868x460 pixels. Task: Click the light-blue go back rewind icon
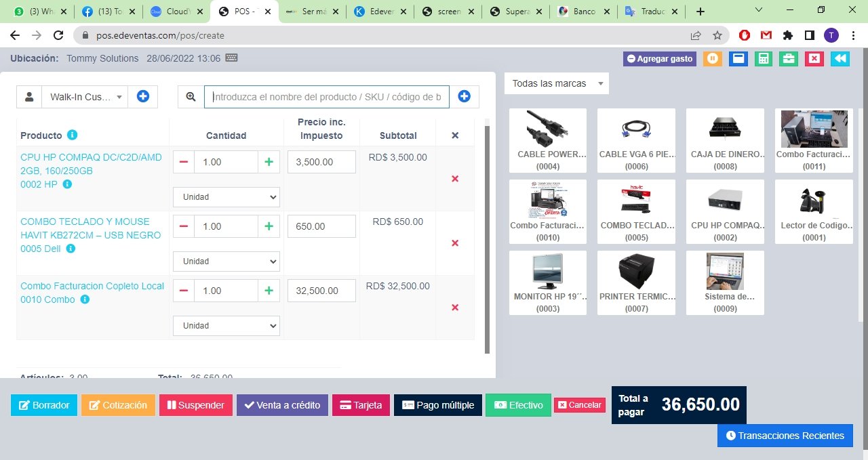840,59
